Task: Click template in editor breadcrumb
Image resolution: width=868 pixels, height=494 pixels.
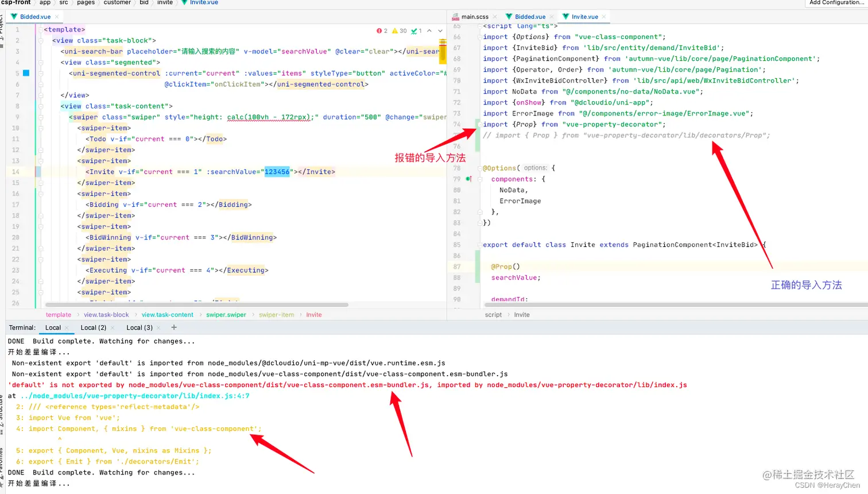Action: [59, 315]
